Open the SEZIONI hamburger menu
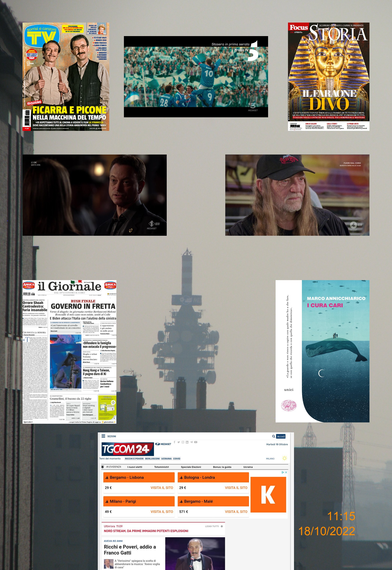Viewport: 392px width, 570px height. pyautogui.click(x=103, y=436)
